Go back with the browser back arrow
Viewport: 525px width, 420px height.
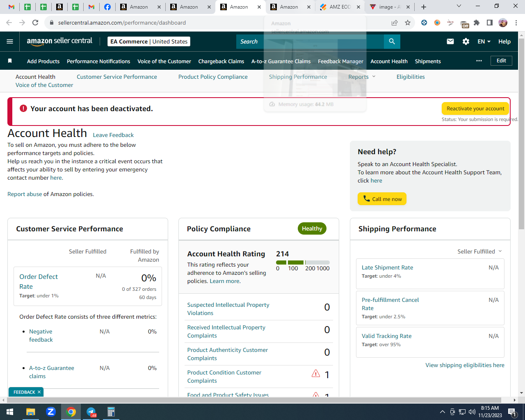coord(9,23)
